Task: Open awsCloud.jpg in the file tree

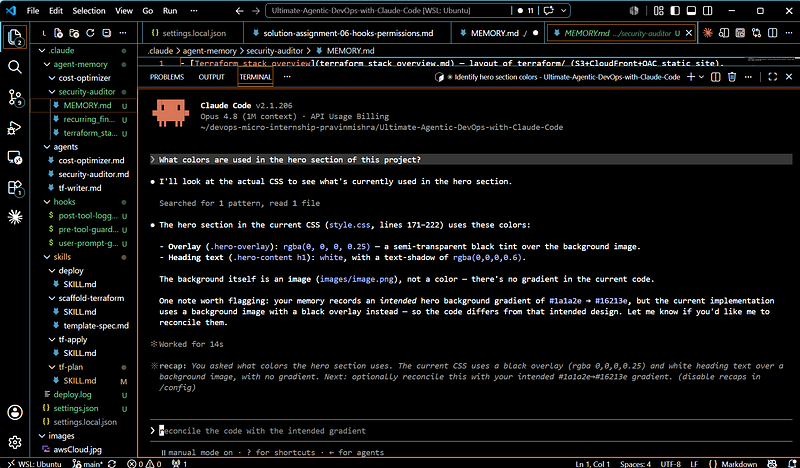Action: [77, 450]
